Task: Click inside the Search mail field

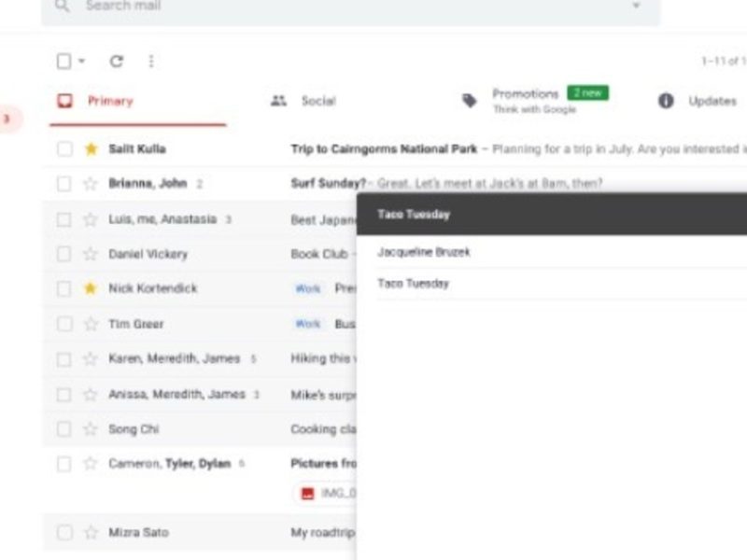Action: [350, 7]
